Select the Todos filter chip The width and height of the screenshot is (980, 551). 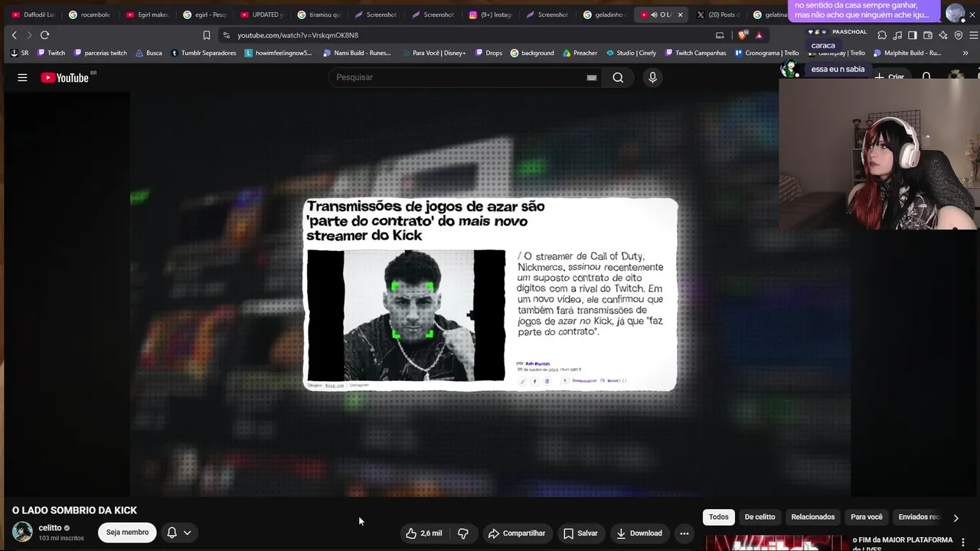(x=719, y=517)
